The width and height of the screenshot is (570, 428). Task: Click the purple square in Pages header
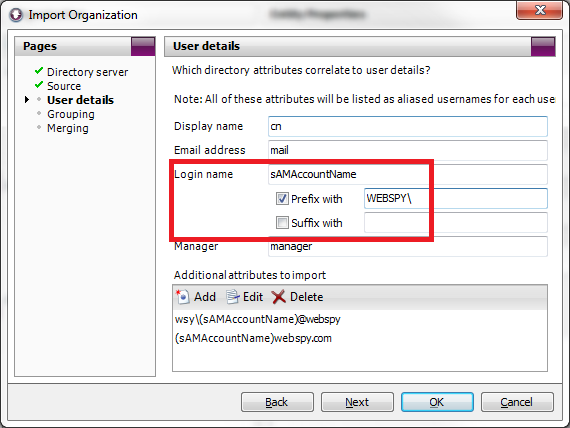pos(143,46)
